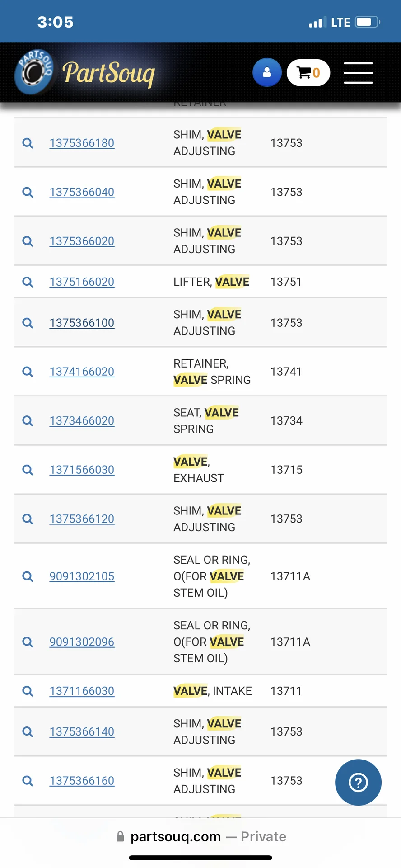Open part number 1375366160 link
The height and width of the screenshot is (868, 401).
pyautogui.click(x=82, y=781)
